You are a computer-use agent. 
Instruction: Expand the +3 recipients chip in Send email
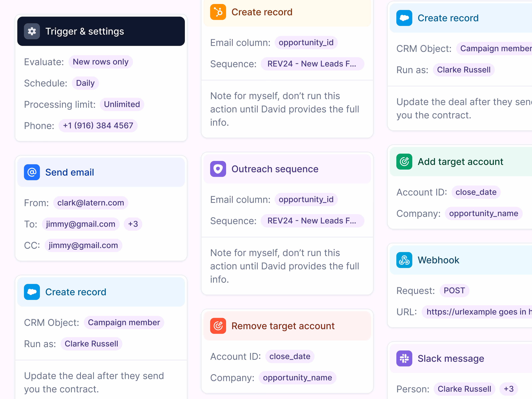click(133, 224)
